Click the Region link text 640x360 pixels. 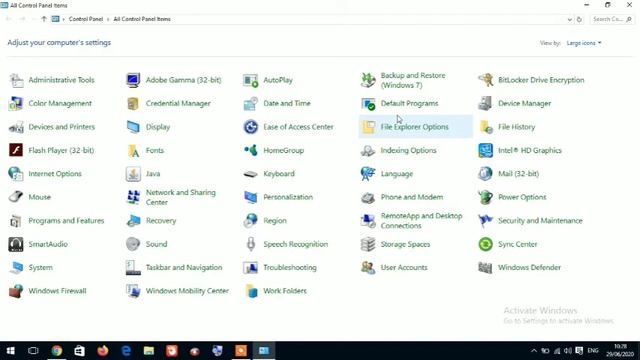click(275, 221)
